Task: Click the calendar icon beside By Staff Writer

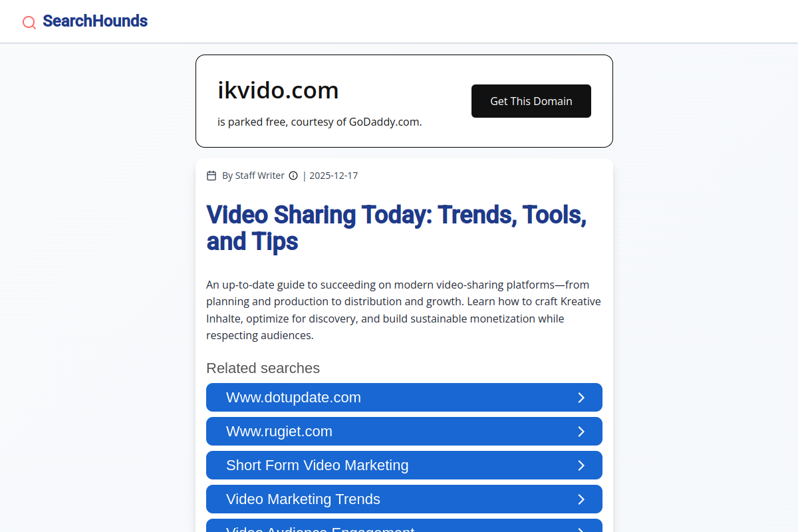Action: pyautogui.click(x=211, y=176)
